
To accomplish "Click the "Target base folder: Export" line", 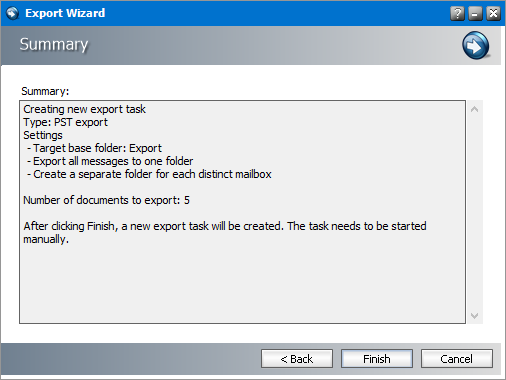I will pyautogui.click(x=97, y=148).
